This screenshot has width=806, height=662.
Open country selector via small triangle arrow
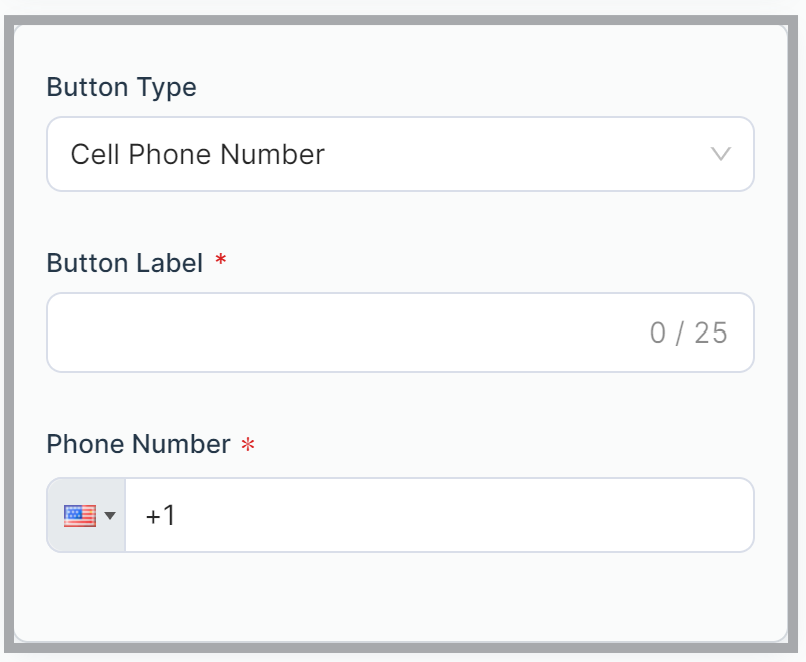click(x=110, y=516)
